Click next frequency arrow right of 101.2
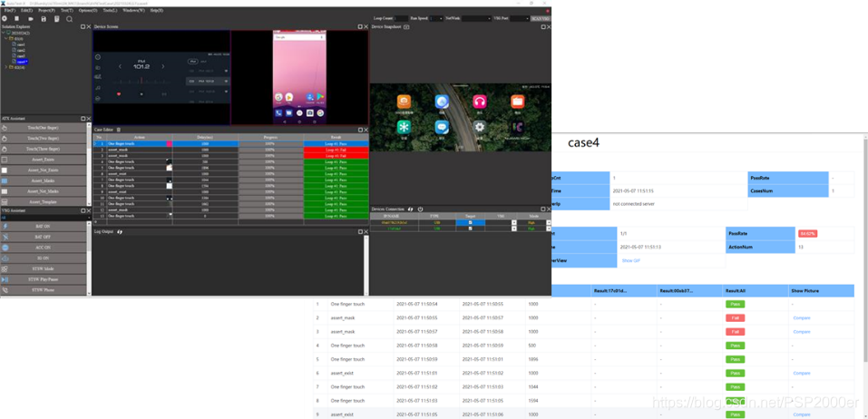The width and height of the screenshot is (868, 419). pyautogui.click(x=162, y=66)
